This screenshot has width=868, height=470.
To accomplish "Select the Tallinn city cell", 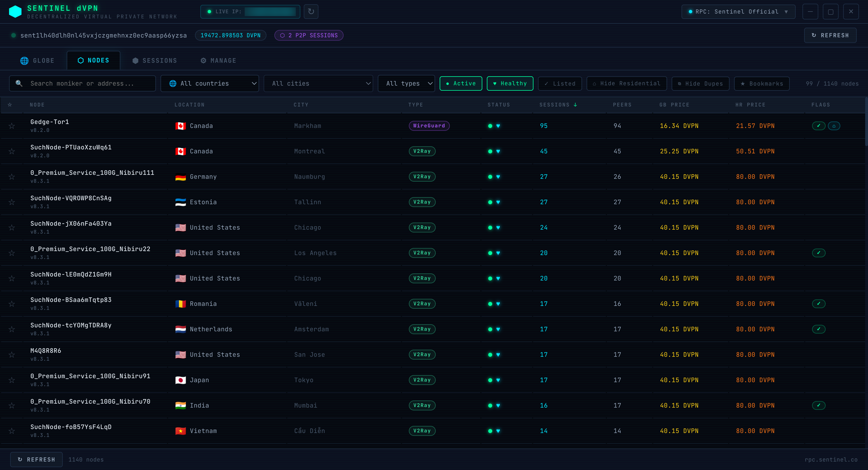I will (x=307, y=202).
